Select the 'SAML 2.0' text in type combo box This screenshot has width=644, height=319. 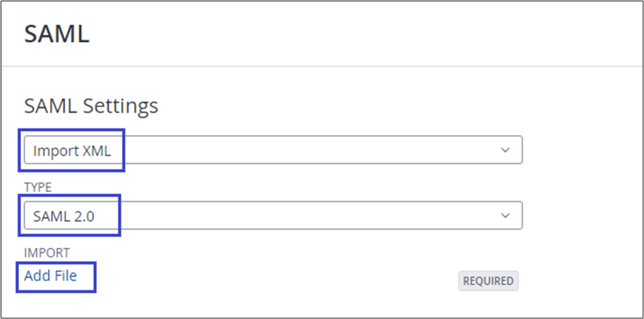pos(64,216)
